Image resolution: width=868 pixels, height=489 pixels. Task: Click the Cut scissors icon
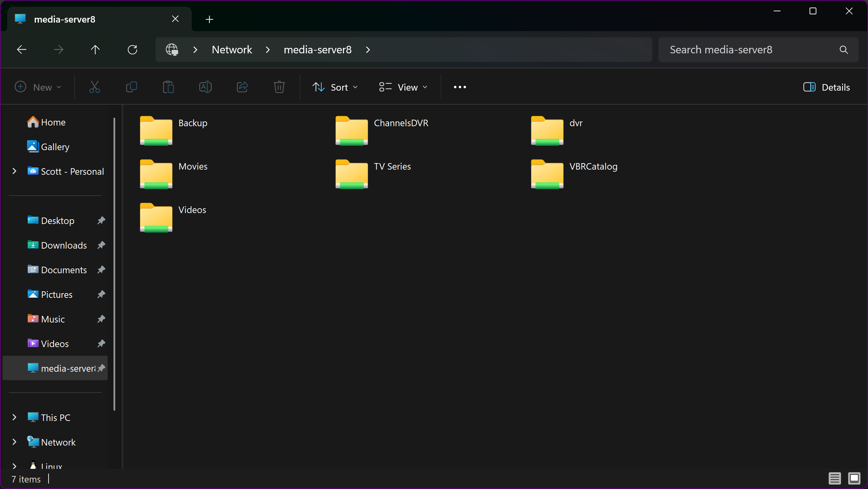coord(95,87)
